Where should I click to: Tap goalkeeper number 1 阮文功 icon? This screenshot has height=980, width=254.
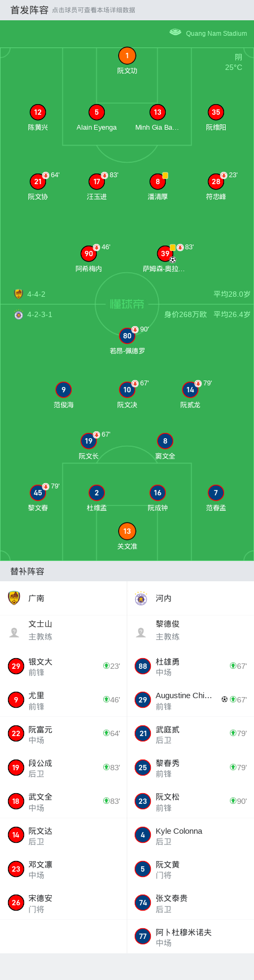(127, 56)
